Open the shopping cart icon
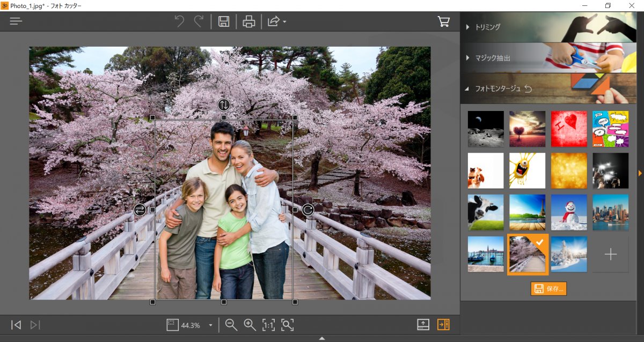This screenshot has height=342, width=644. (x=444, y=21)
